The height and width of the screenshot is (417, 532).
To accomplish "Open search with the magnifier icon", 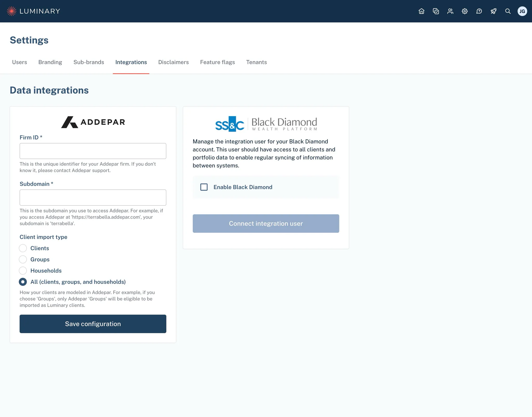I will [x=508, y=11].
